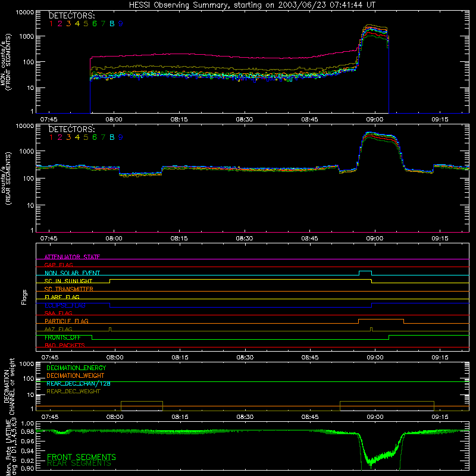Click the 0.90 tick on the livetime axis

point(27,468)
